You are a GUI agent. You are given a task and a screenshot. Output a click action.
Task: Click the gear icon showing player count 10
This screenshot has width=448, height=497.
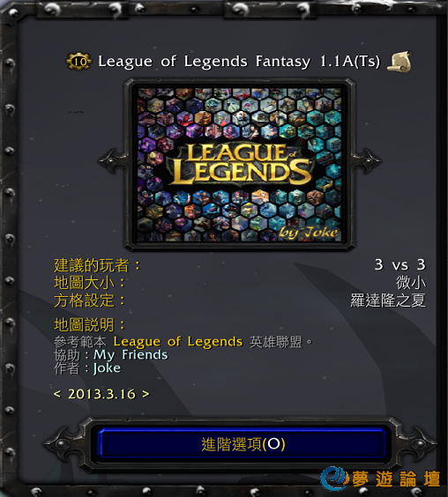78,61
